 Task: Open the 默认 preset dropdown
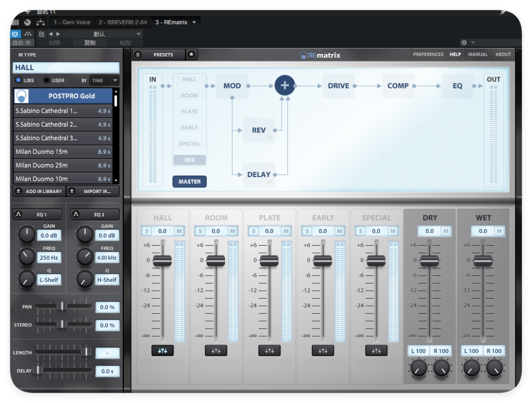(x=102, y=34)
